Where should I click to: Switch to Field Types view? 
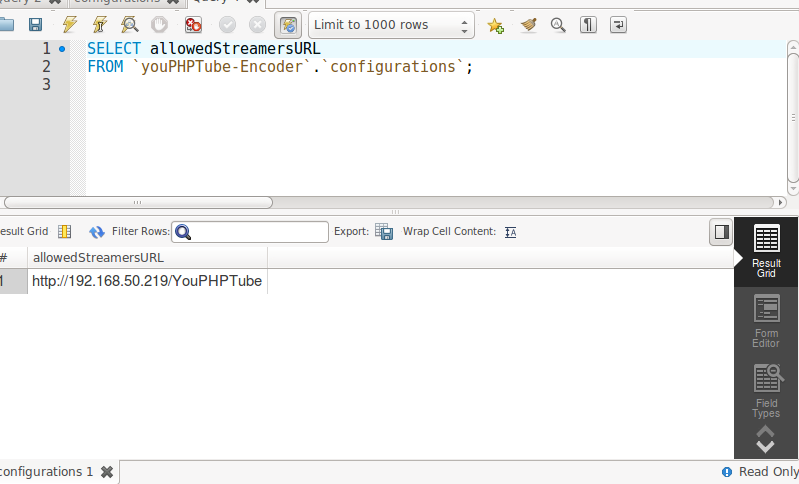pyautogui.click(x=766, y=391)
